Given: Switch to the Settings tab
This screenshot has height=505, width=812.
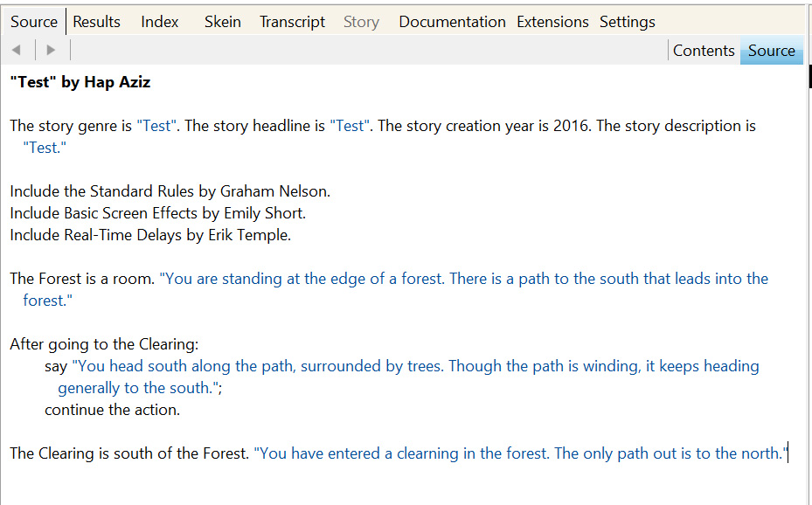Looking at the screenshot, I should click(627, 22).
